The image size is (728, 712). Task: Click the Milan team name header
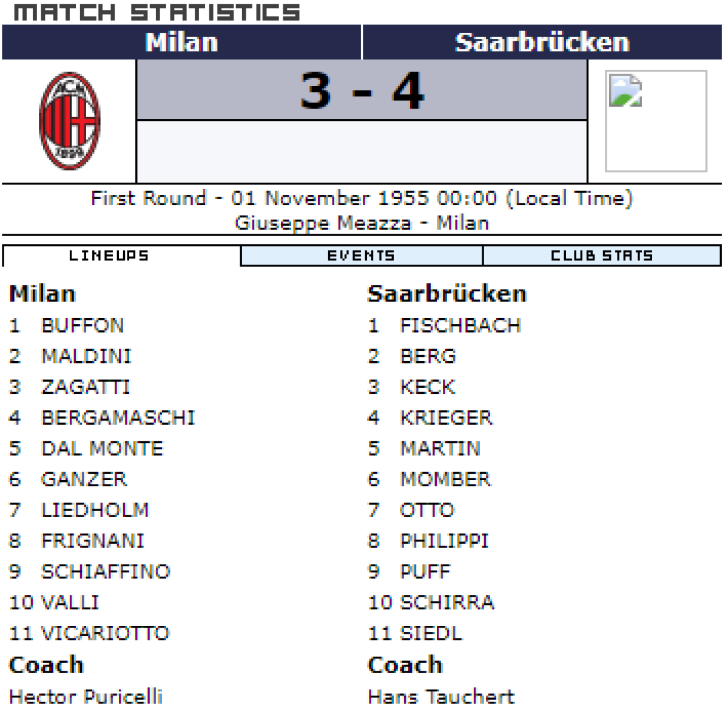pos(181,42)
